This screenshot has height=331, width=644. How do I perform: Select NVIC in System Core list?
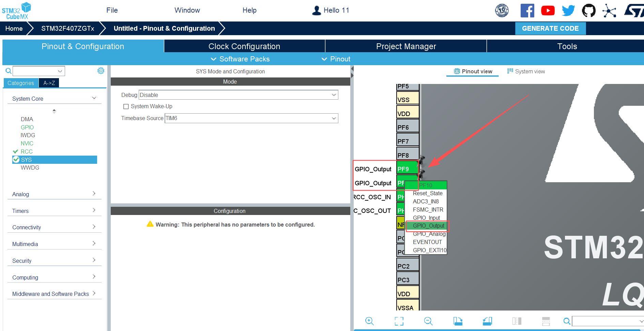coord(27,143)
